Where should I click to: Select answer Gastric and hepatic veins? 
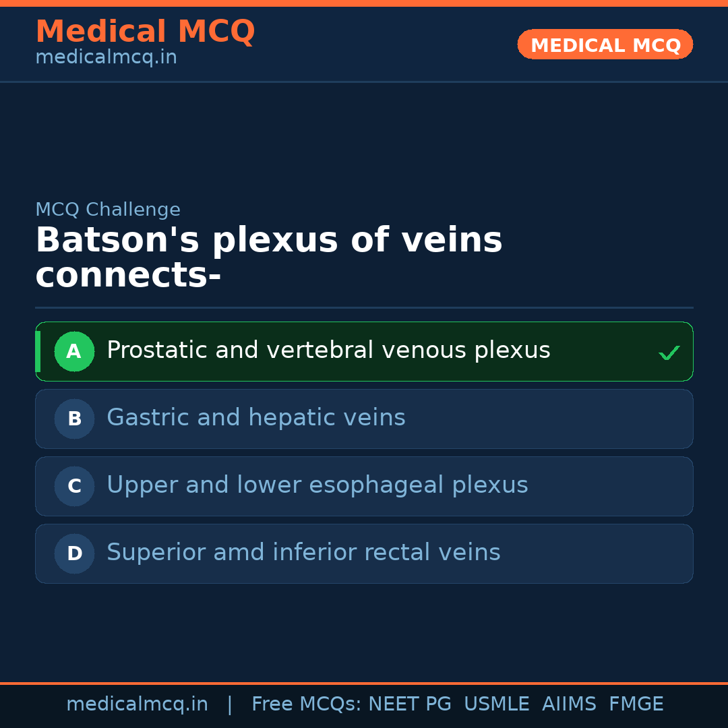tap(256, 418)
